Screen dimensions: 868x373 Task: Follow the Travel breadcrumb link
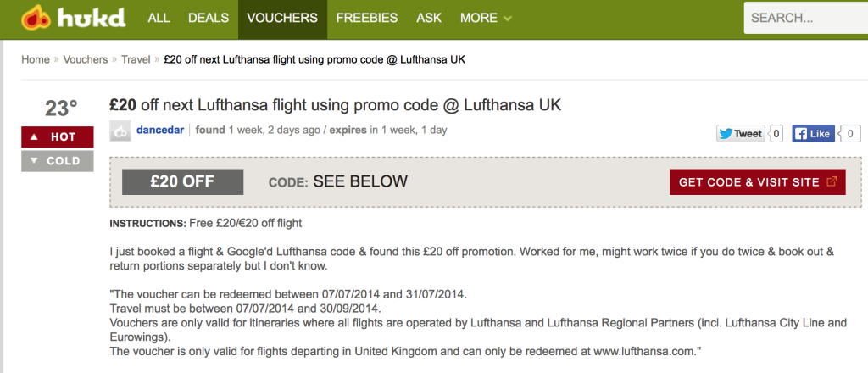(136, 59)
